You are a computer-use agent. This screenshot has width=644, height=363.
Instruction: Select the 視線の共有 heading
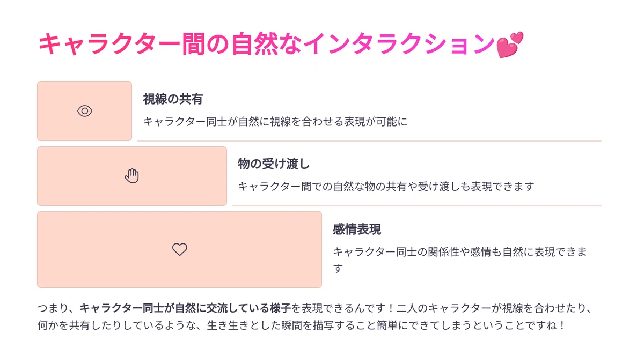(172, 99)
